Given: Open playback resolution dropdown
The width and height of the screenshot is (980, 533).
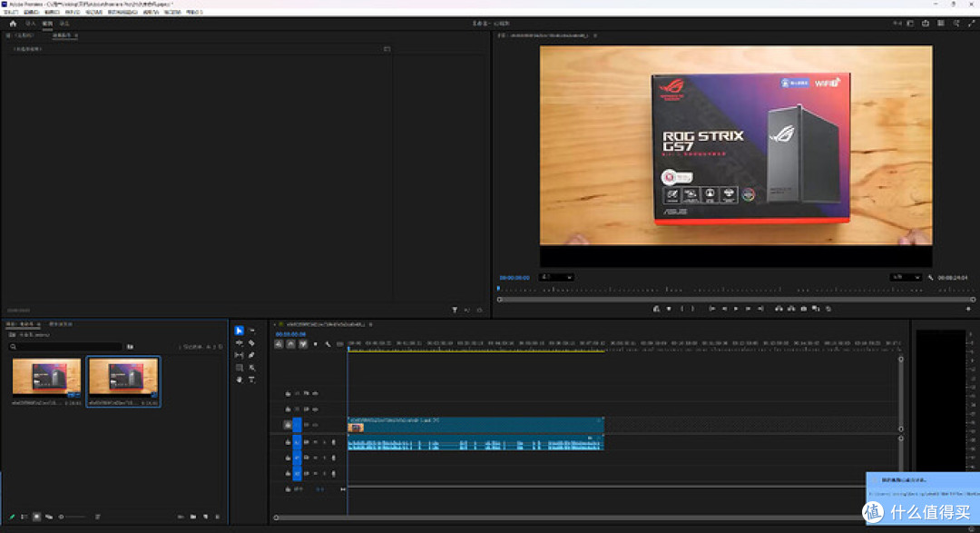Looking at the screenshot, I should pyautogui.click(x=905, y=277).
